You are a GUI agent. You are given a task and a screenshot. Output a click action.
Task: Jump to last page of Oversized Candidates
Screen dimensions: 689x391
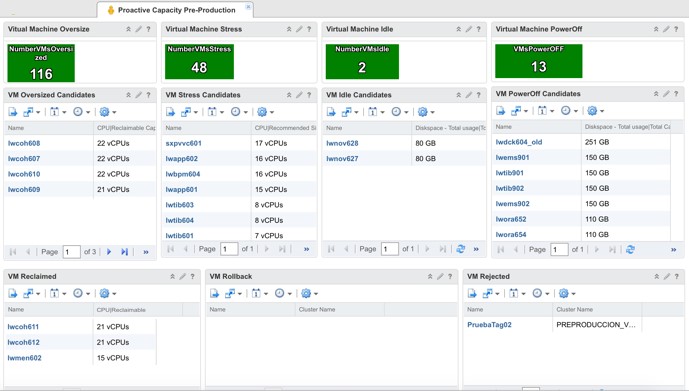click(124, 252)
